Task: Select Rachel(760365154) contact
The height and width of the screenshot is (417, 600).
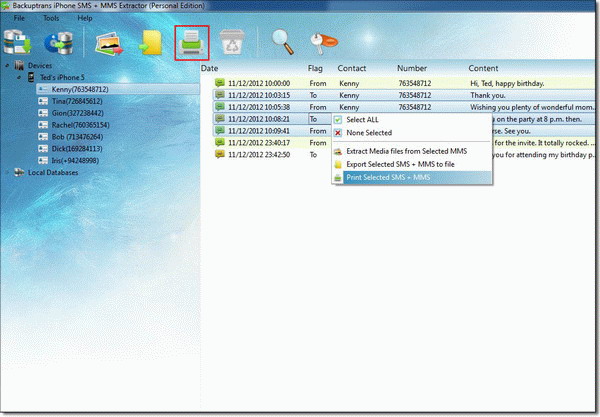Action: click(80, 125)
